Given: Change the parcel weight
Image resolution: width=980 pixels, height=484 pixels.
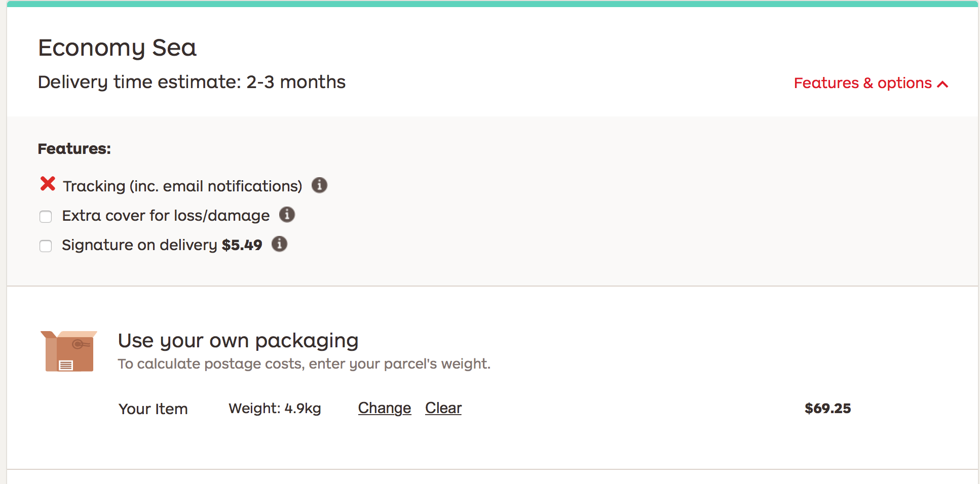Looking at the screenshot, I should [x=385, y=408].
